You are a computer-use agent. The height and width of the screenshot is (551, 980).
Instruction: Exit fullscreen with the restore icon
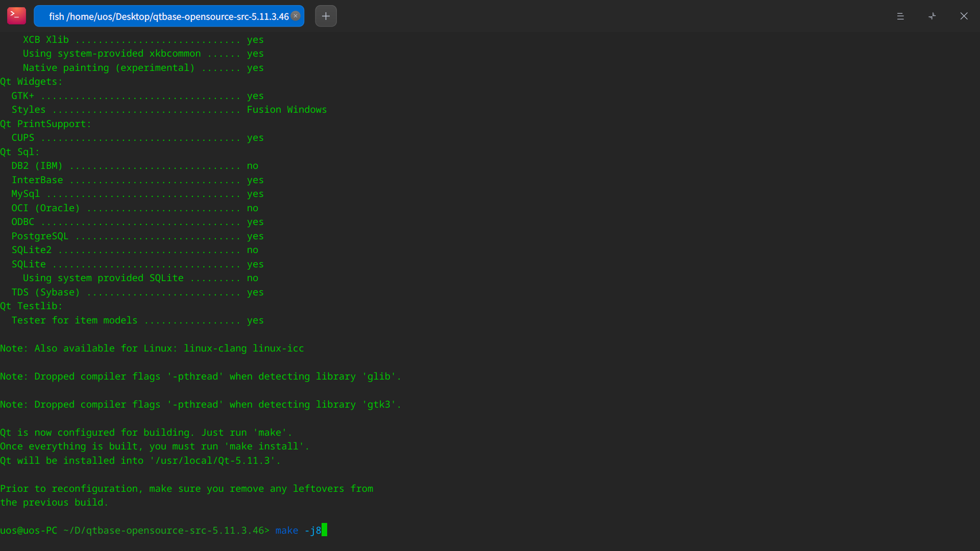click(932, 16)
